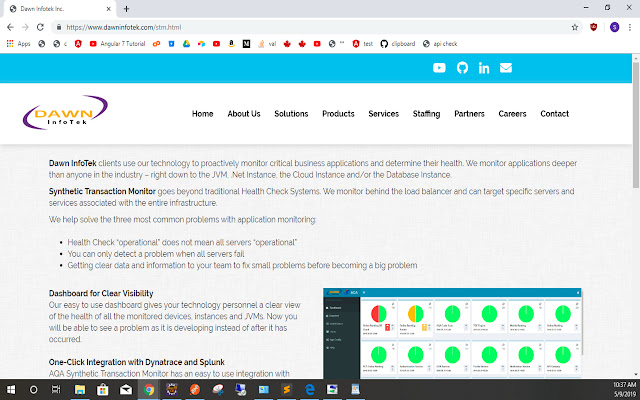
Task: Focus the address bar URL field
Action: 310,27
